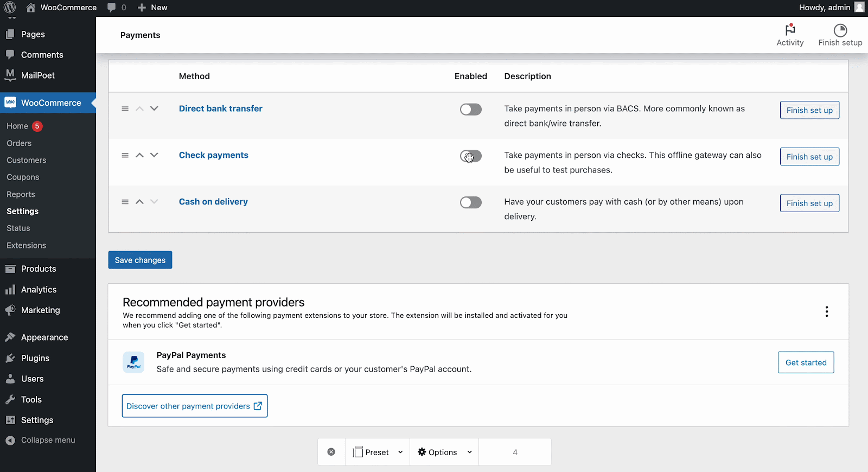Click the number field showing 4
Image resolution: width=868 pixels, height=472 pixels.
515,452
